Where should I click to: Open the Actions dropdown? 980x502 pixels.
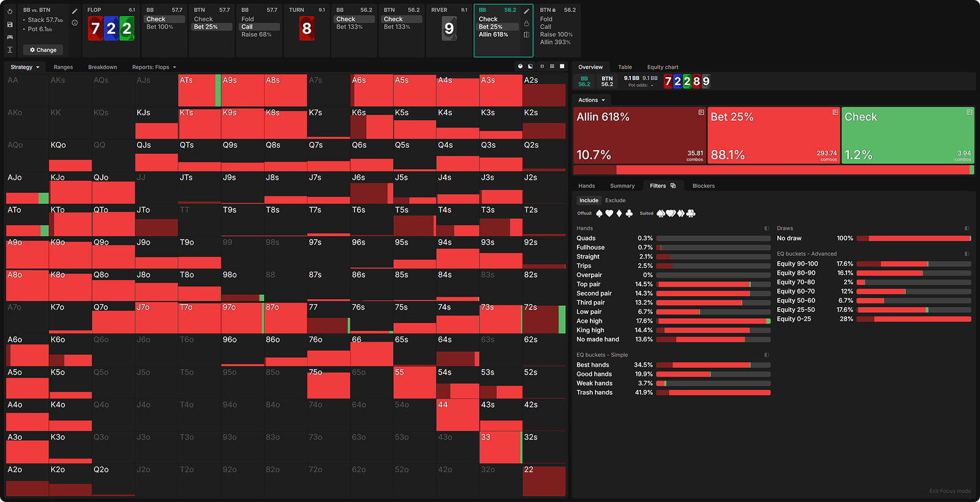click(591, 100)
